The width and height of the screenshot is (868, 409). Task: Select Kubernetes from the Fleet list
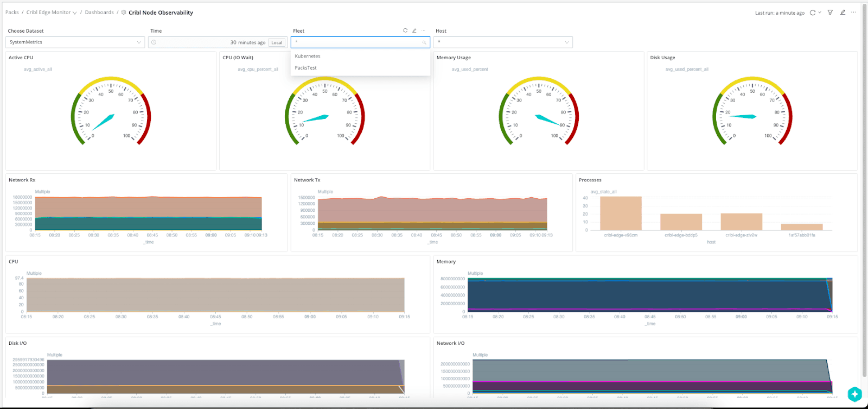308,56
